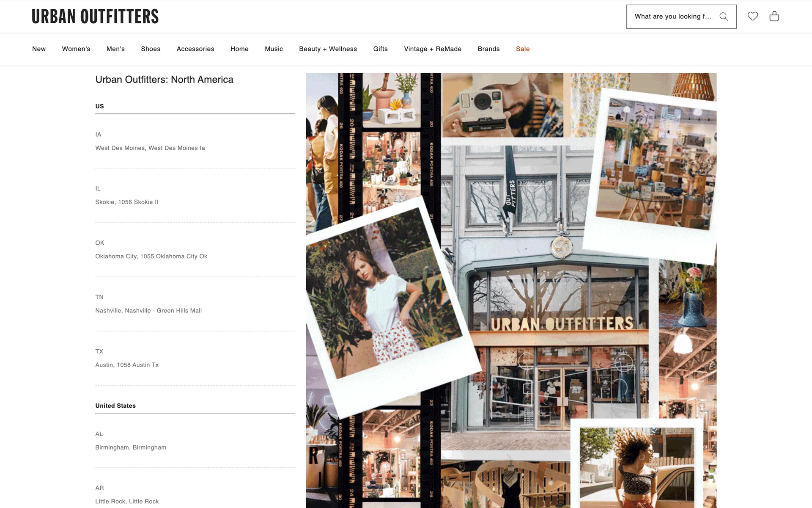The image size is (812, 508).
Task: Open Oklahoma City store link
Action: point(151,257)
